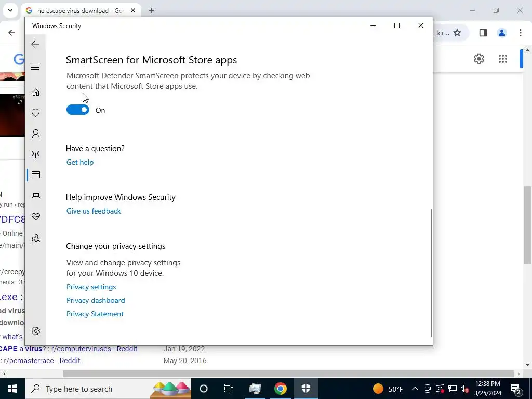Open Privacy settings link
Screen dimensions: 532x399
91,287
